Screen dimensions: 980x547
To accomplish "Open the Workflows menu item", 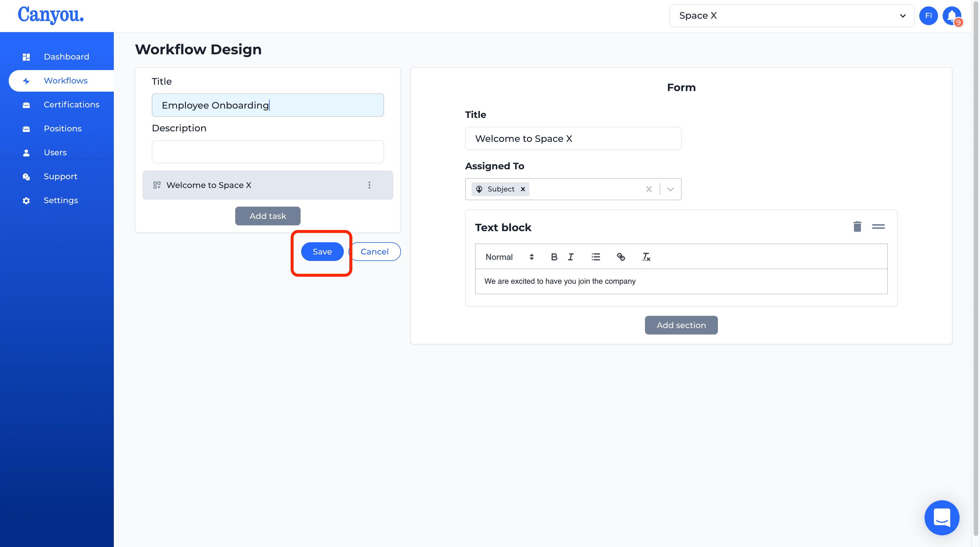I will tap(65, 80).
